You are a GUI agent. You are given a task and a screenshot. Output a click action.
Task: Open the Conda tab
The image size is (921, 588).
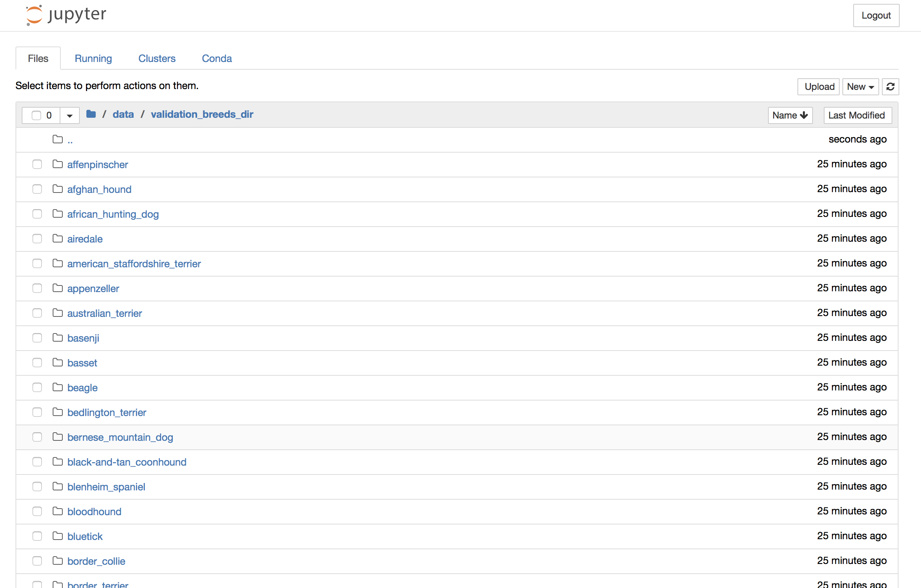pos(217,58)
